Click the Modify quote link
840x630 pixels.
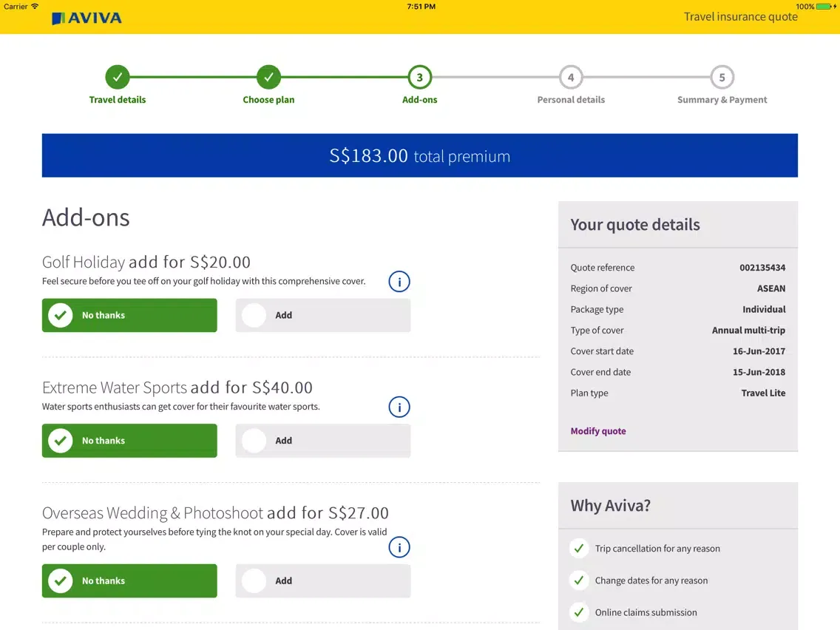[598, 430]
